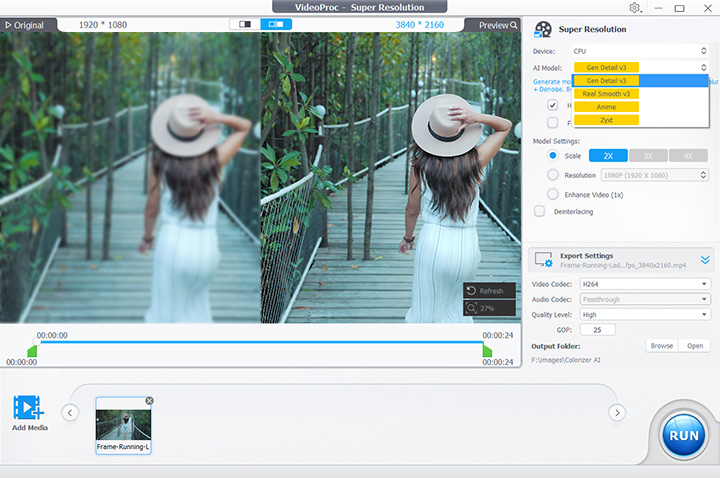
Task: Select the Frame-Running video thumbnail
Action: coord(122,425)
